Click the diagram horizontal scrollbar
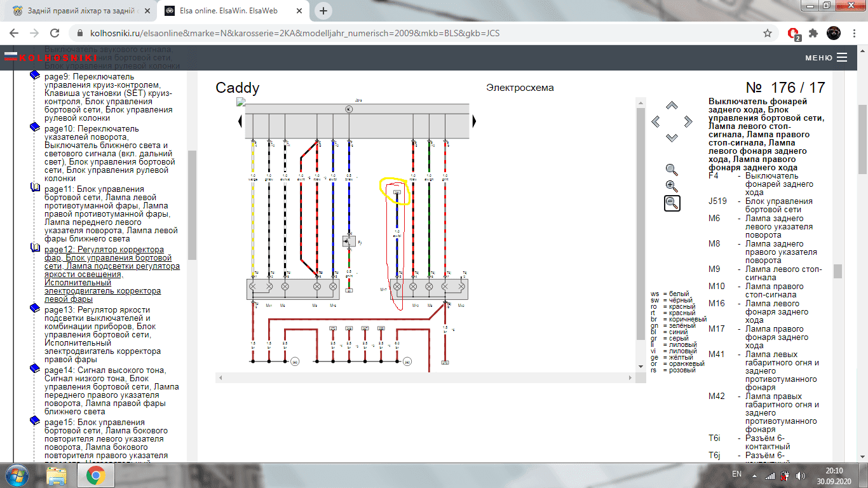 coord(426,377)
